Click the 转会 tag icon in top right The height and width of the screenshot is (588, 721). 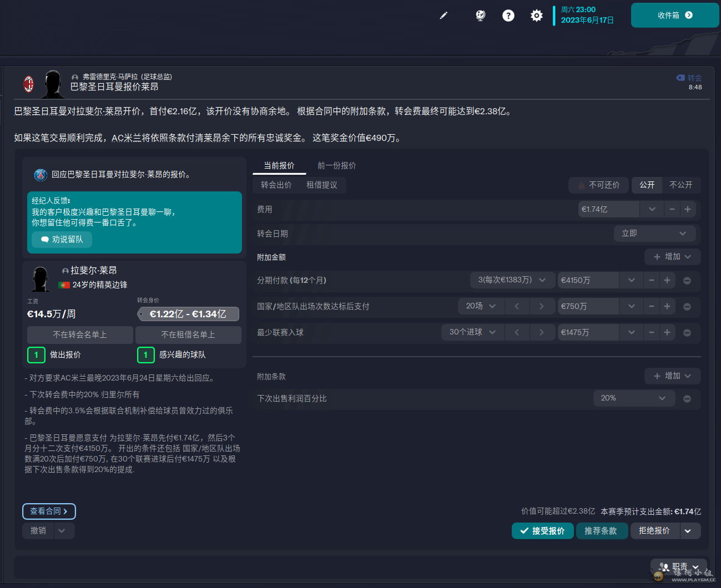coord(680,78)
